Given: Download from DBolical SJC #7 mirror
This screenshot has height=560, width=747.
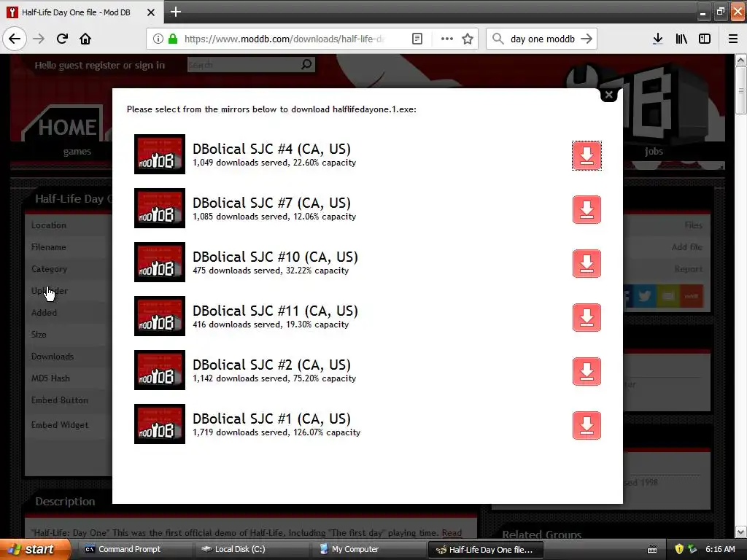Looking at the screenshot, I should [587, 209].
